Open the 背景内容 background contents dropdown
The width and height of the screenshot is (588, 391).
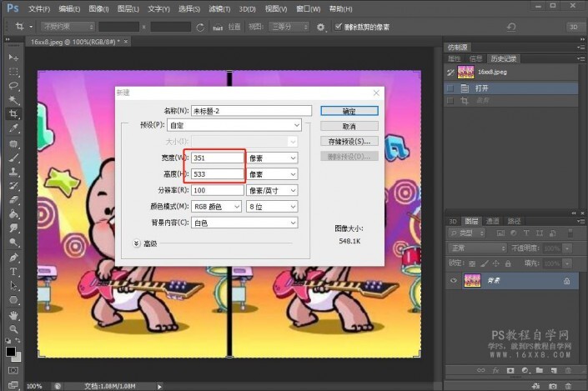[244, 223]
